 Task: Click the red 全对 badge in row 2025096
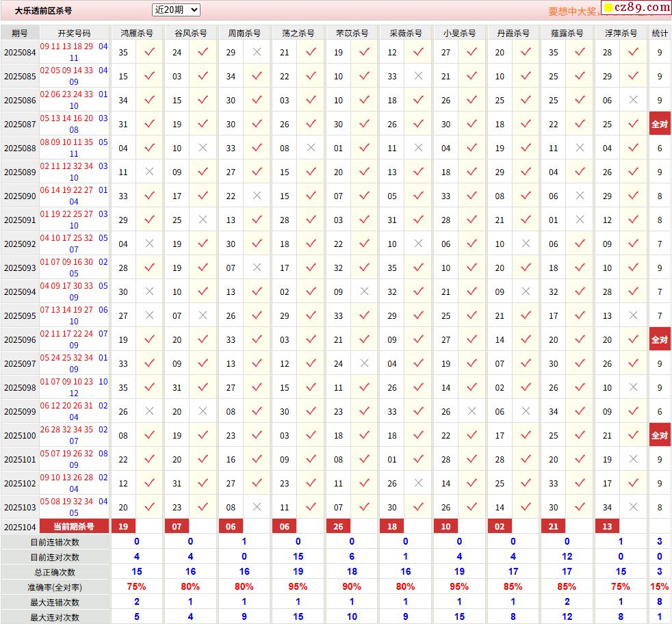pos(660,340)
